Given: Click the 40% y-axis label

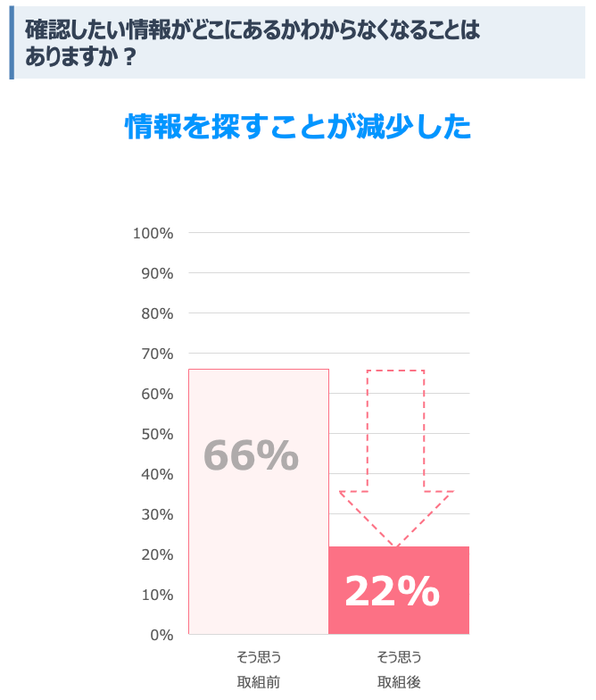Looking at the screenshot, I should pyautogui.click(x=157, y=474).
